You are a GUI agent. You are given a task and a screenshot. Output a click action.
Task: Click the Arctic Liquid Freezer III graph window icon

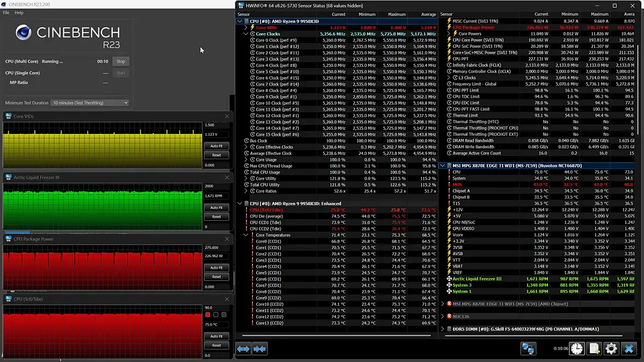[9, 177]
